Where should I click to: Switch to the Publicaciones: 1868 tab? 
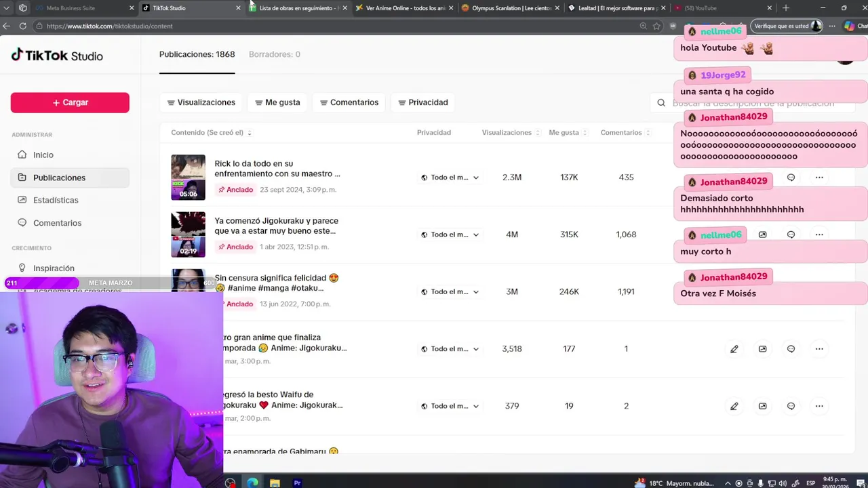(197, 54)
